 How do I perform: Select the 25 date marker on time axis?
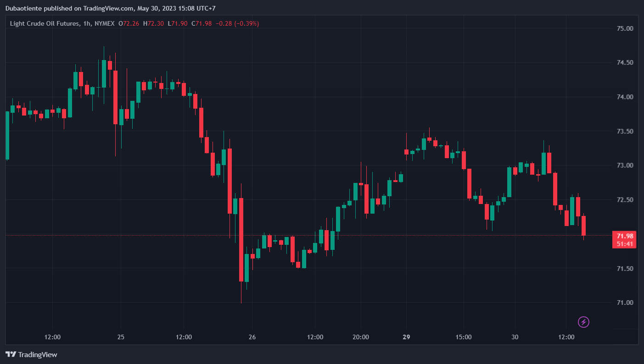pyautogui.click(x=121, y=337)
